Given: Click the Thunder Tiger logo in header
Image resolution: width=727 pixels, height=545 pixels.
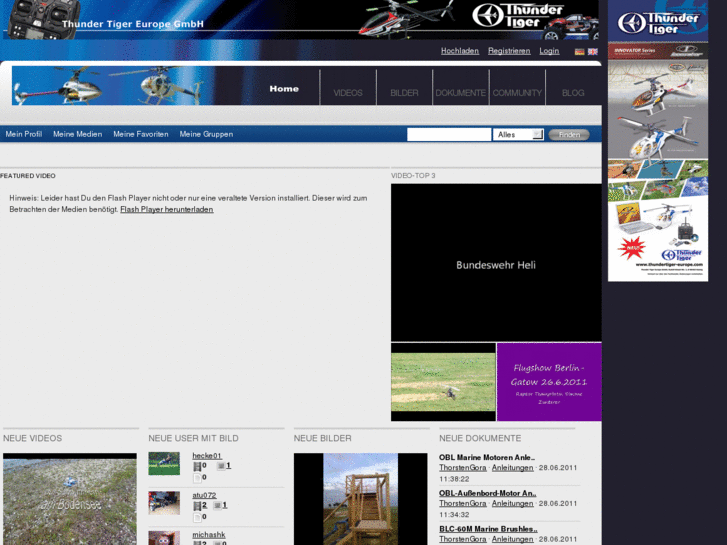Looking at the screenshot, I should (x=518, y=16).
